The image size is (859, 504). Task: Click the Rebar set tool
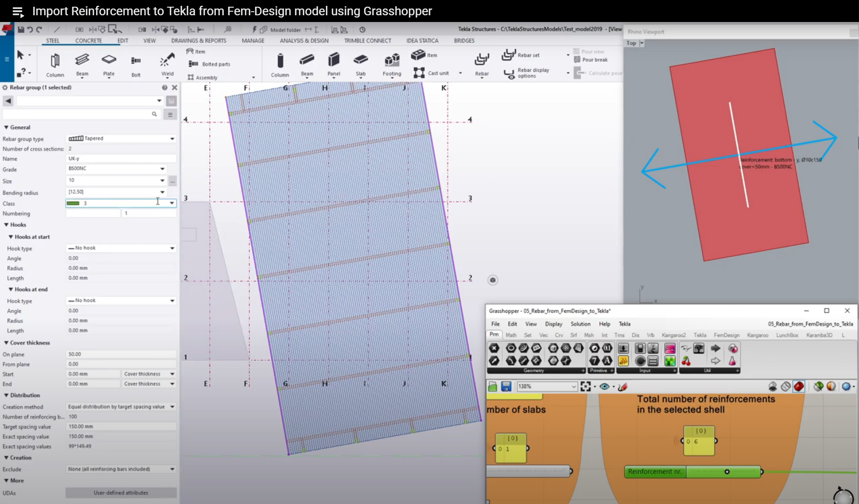521,55
